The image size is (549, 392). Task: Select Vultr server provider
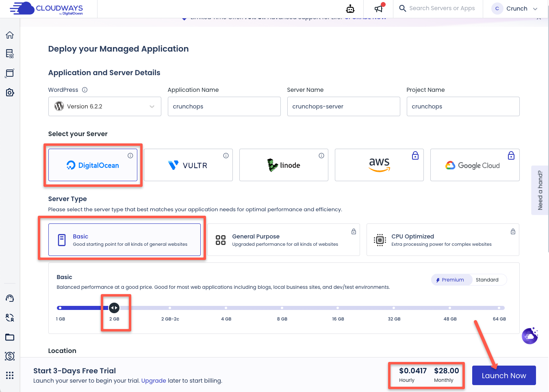pyautogui.click(x=188, y=165)
